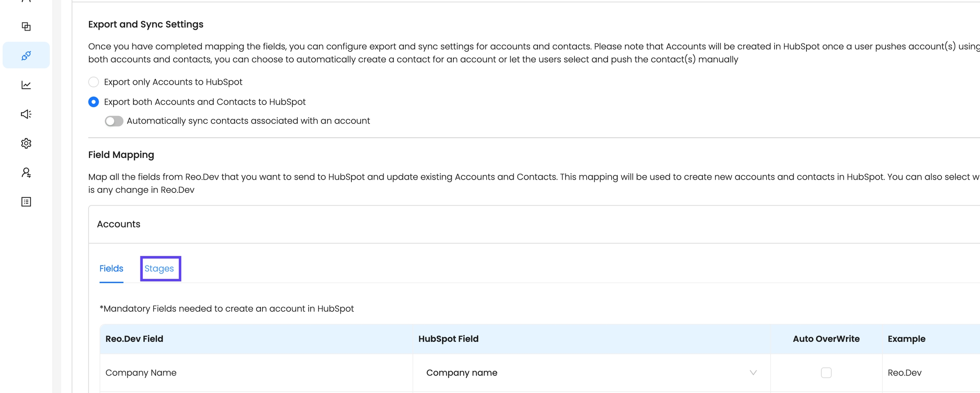This screenshot has height=393, width=980.
Task: Click the Integrations plug icon in sidebar
Action: pyautogui.click(x=26, y=55)
